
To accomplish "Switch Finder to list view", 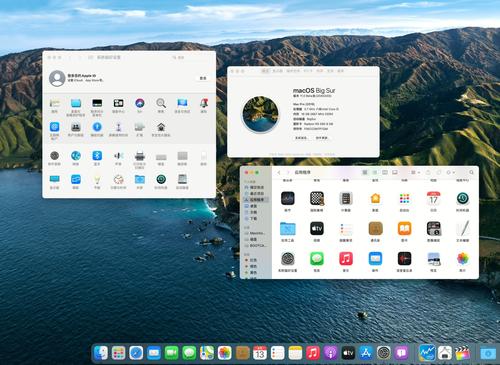I will point(375,172).
